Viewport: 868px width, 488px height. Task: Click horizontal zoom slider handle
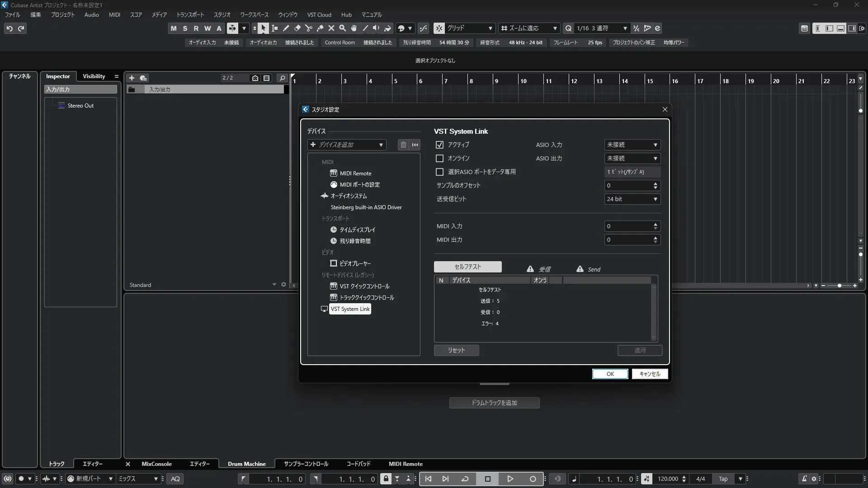(x=840, y=286)
